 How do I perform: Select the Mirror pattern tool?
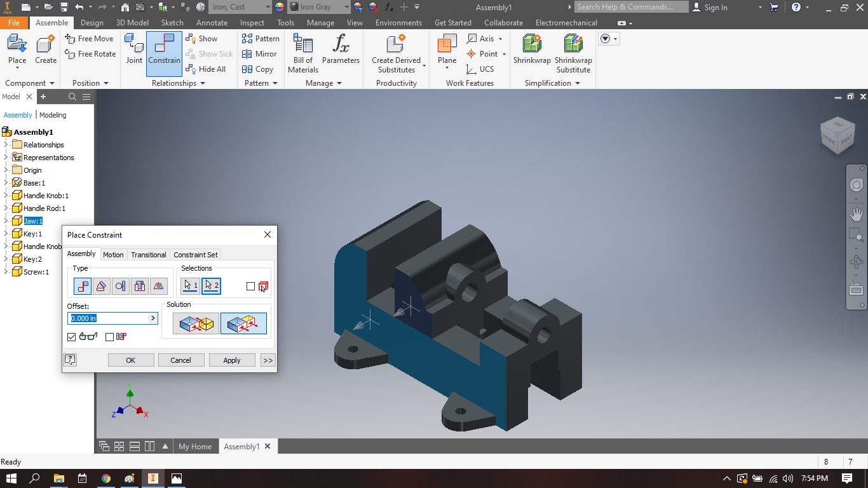(260, 54)
